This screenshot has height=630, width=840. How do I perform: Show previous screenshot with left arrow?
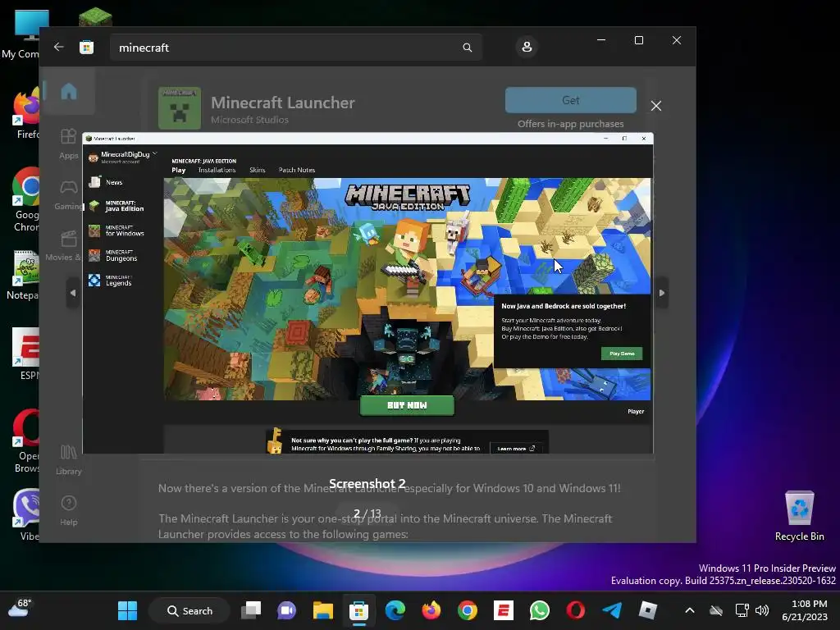click(73, 293)
